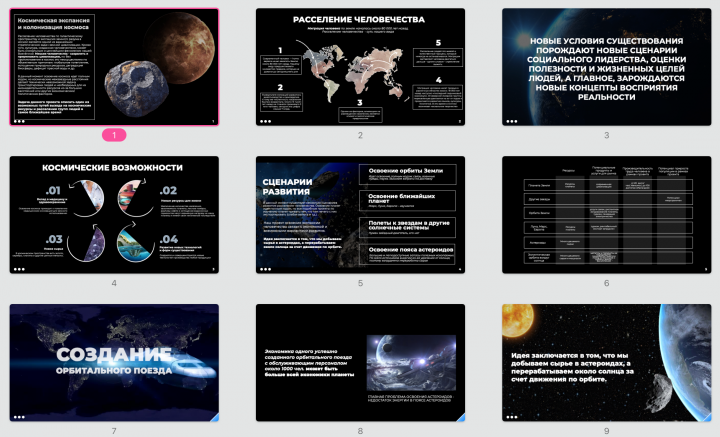Screen dimensions: 720x437
Task: Open the 'Расселение человечества' slide thumbnail
Action: point(360,67)
